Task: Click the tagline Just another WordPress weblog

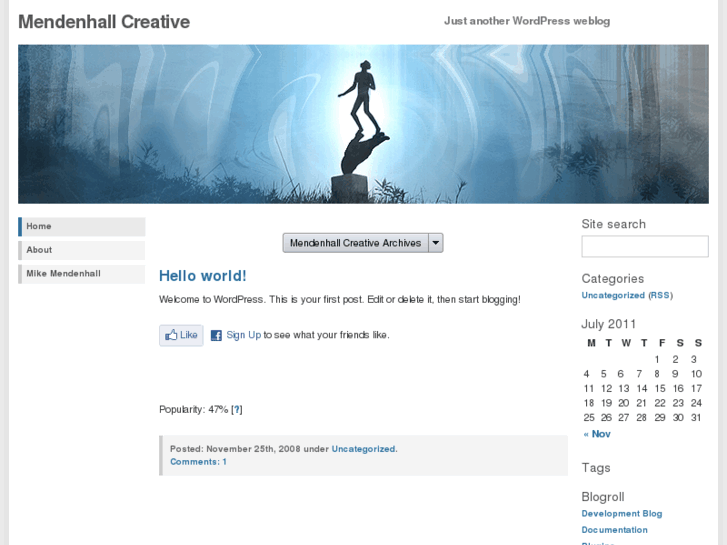Action: [x=527, y=21]
